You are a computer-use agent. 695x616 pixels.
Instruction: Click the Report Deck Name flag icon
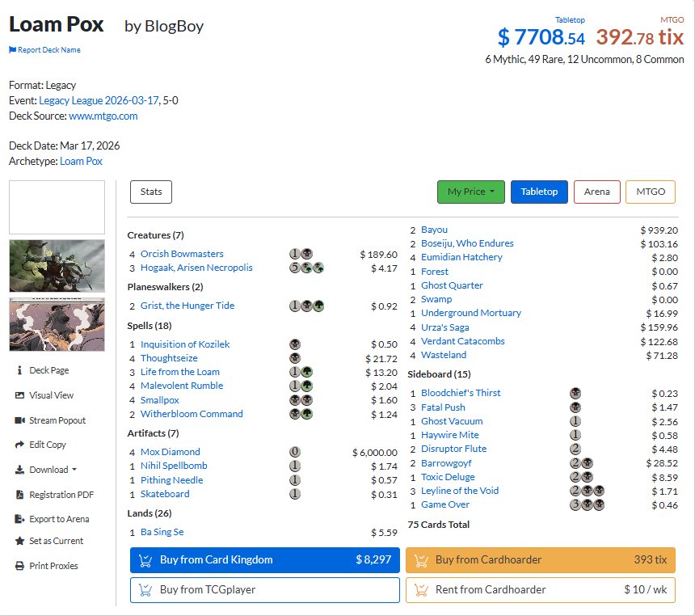pyautogui.click(x=12, y=49)
